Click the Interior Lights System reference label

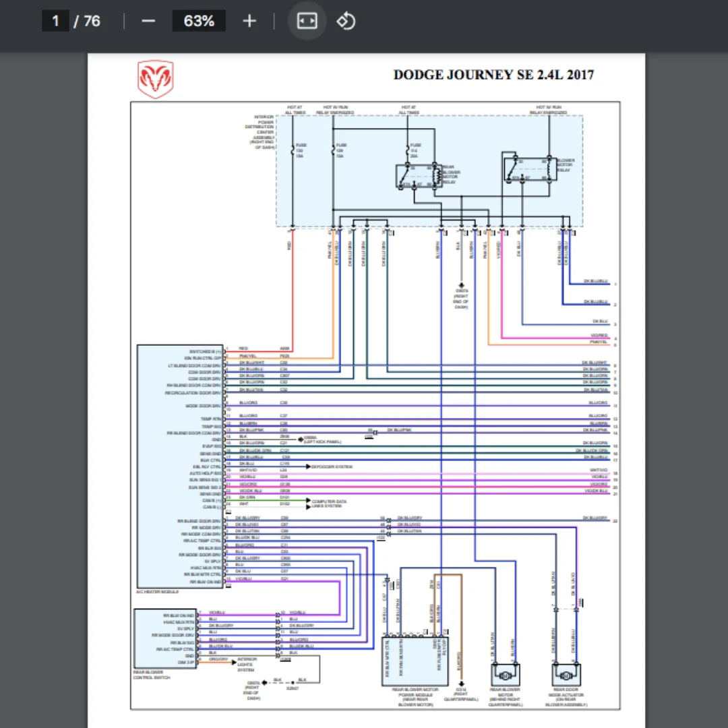coord(245,664)
